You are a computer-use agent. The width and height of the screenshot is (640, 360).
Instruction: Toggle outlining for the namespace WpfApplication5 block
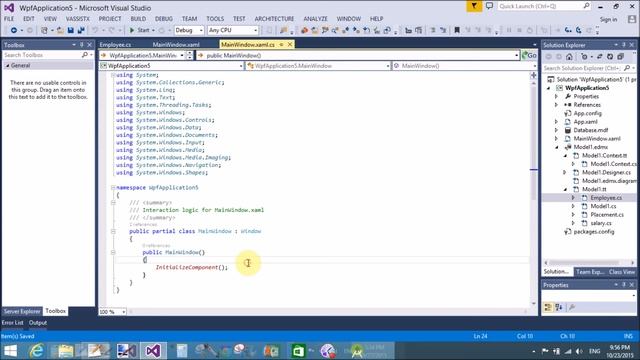click(113, 187)
